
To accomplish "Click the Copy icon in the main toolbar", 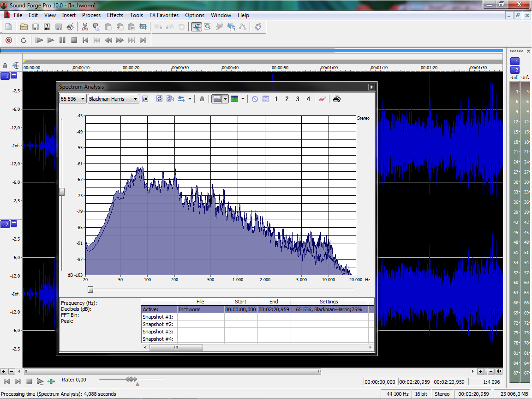I will pos(96,27).
